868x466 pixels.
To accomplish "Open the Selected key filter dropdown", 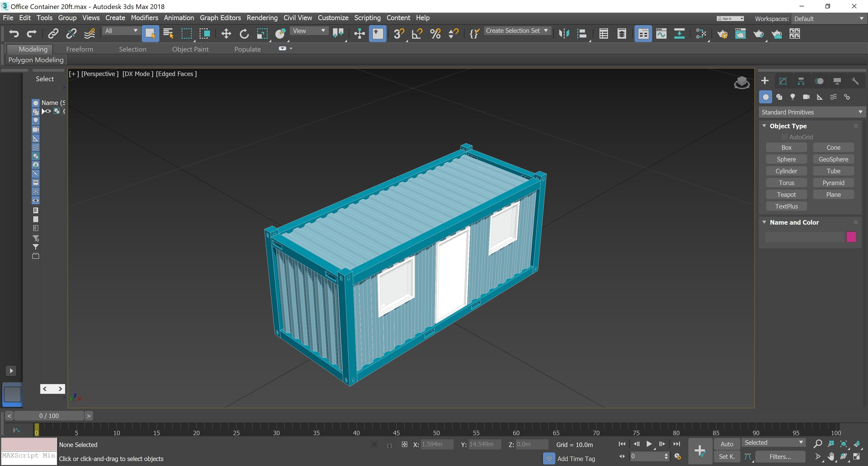I will point(773,443).
